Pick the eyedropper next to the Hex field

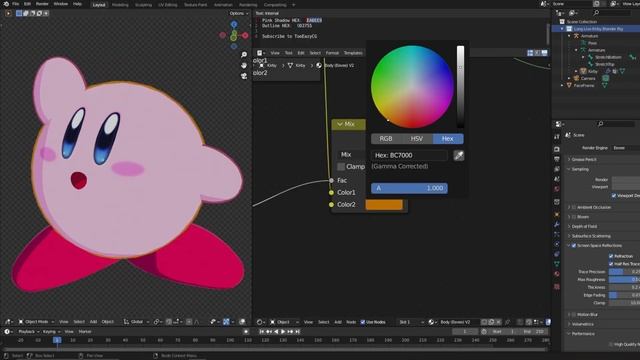459,156
